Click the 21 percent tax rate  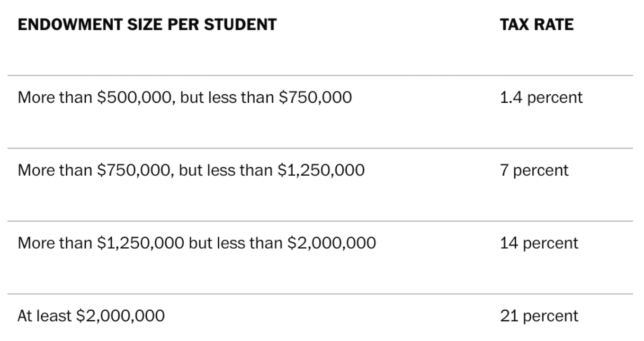pyautogui.click(x=539, y=315)
